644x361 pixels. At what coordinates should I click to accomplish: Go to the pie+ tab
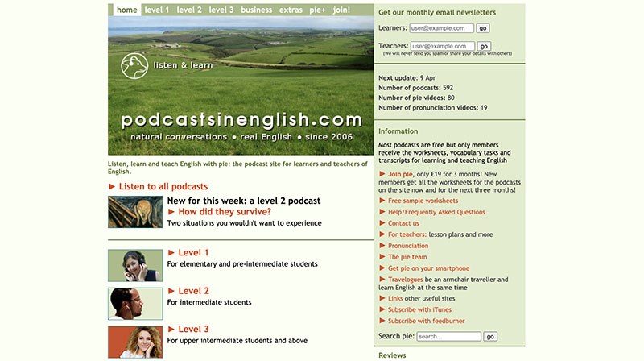click(x=317, y=10)
